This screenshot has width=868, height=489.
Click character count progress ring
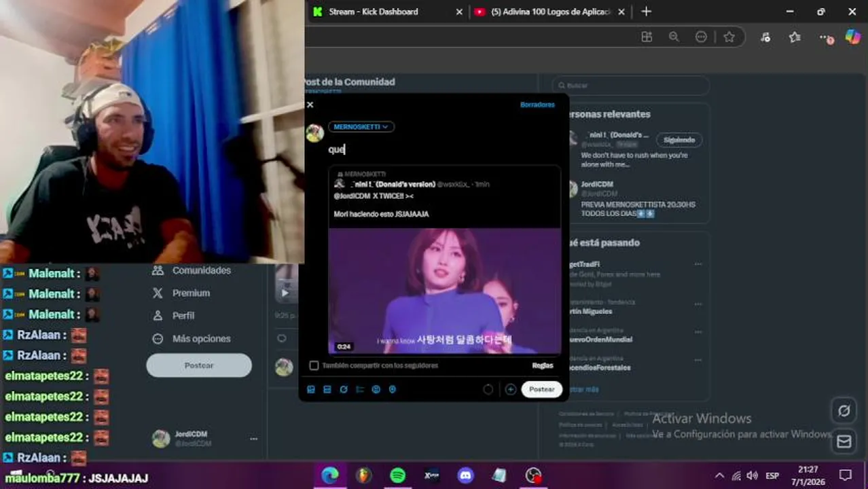click(488, 390)
